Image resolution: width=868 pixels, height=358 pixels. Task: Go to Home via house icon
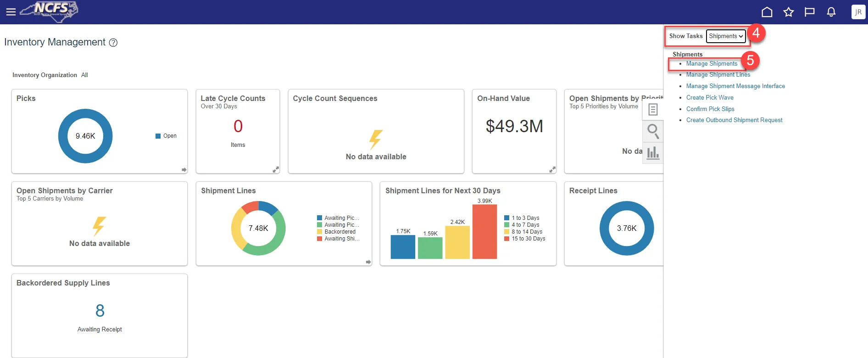pos(767,12)
